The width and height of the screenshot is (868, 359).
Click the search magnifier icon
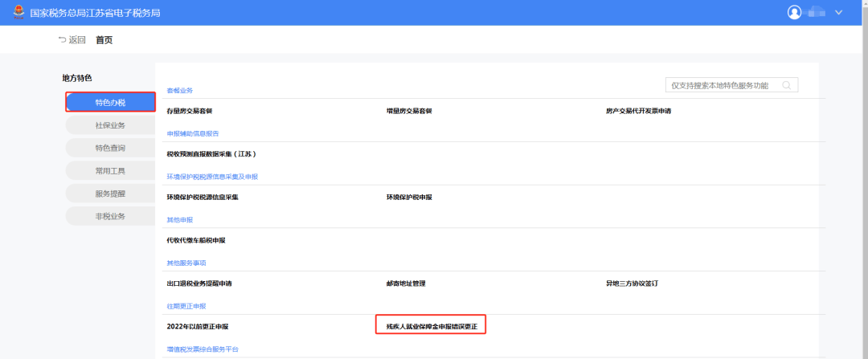(786, 85)
